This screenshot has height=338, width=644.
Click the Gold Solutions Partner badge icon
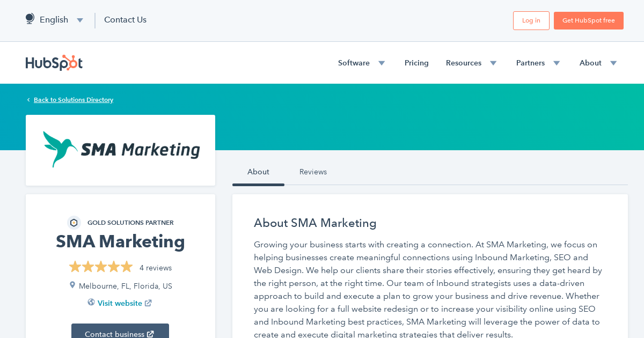click(x=74, y=222)
